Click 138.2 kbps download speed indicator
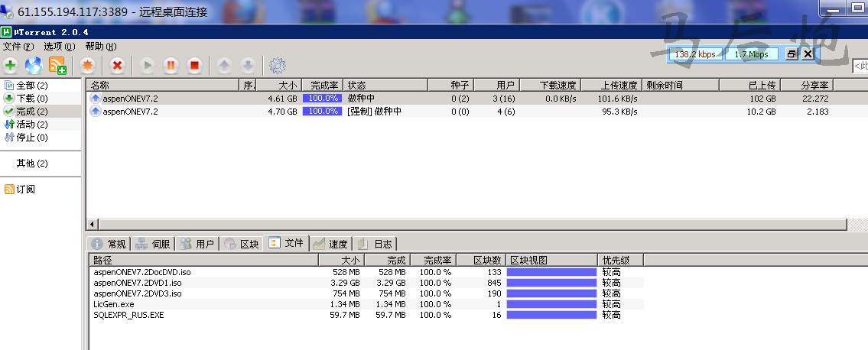This screenshot has width=868, height=350. 695,54
